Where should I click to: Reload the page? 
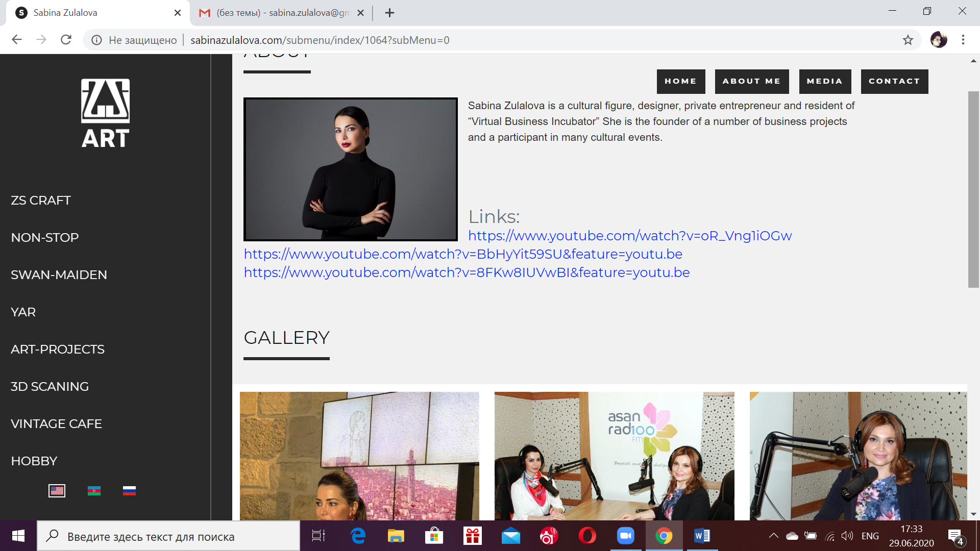click(66, 40)
